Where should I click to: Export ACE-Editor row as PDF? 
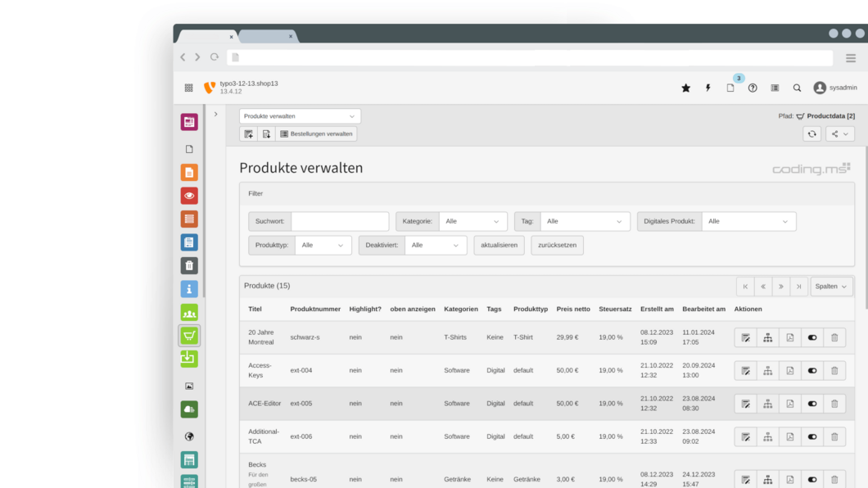[789, 404]
